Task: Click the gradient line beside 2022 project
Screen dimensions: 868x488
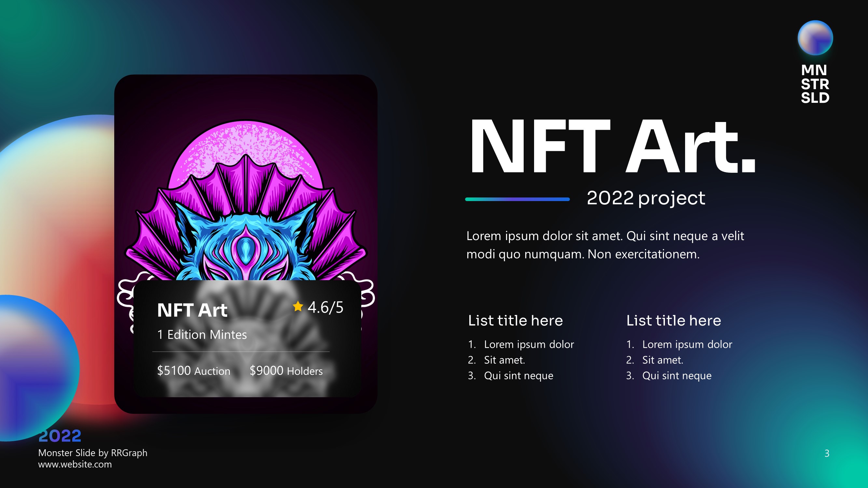Action: 517,199
